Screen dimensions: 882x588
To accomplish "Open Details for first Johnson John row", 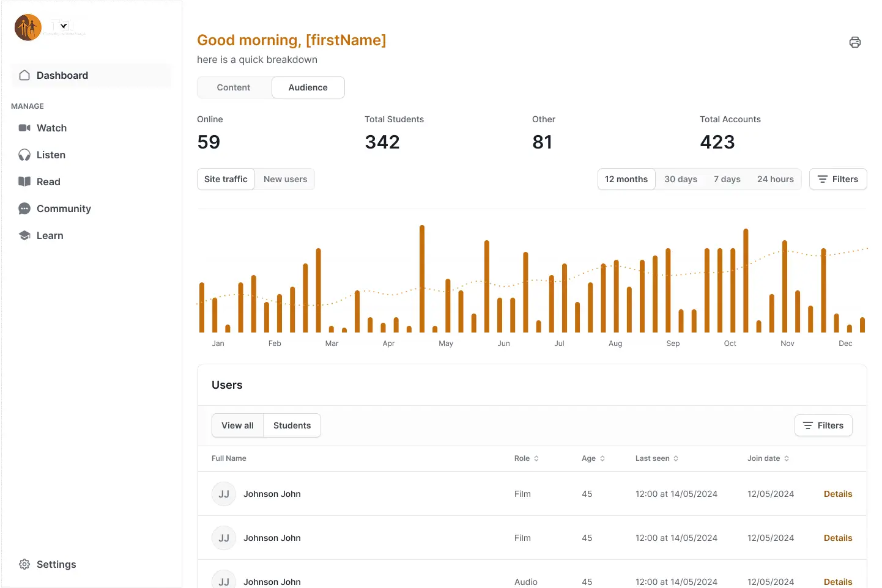I will [837, 494].
